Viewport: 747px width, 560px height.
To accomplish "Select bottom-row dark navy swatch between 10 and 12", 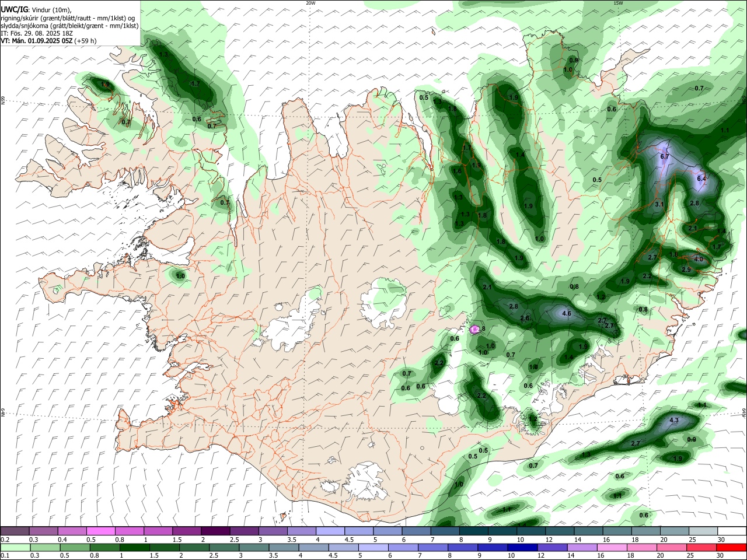I will click(x=521, y=547).
